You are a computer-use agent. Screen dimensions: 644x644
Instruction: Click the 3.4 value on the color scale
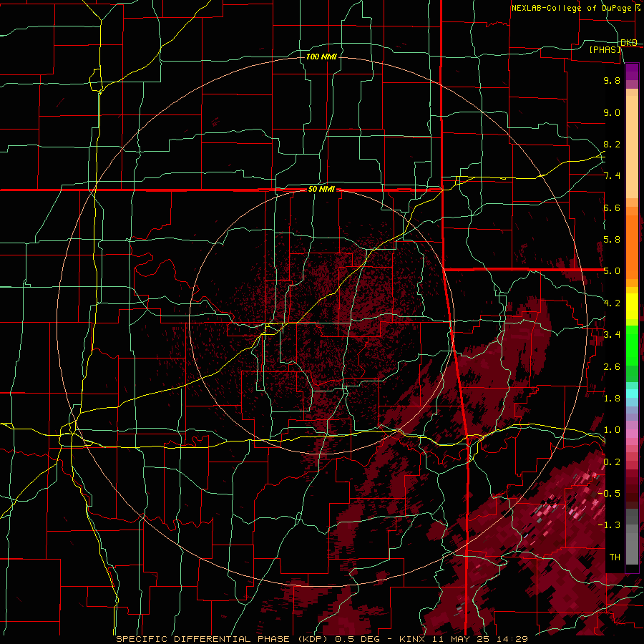point(612,335)
